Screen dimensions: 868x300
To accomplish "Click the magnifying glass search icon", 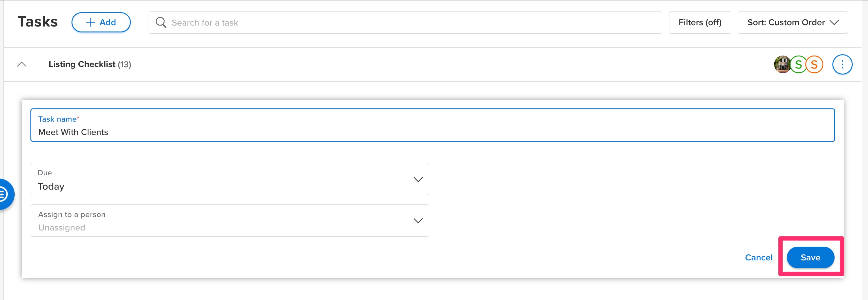I will pos(161,22).
